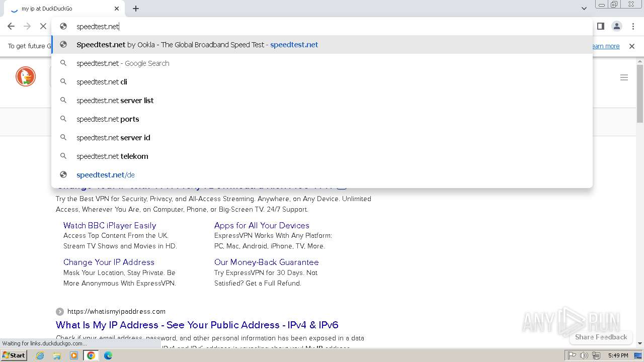The image size is (644, 362).
Task: Open 'What Is My IP Address' result title
Action: 197,325
